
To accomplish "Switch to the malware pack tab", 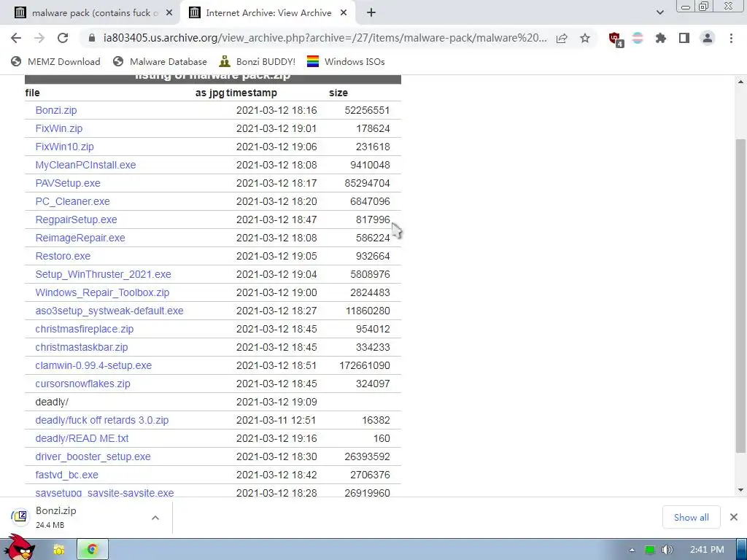I will pos(90,13).
